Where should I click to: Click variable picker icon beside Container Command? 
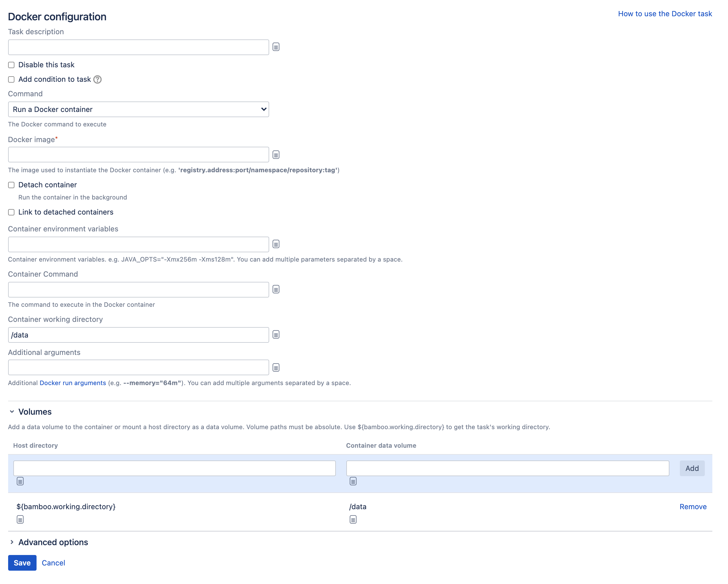[x=276, y=289]
